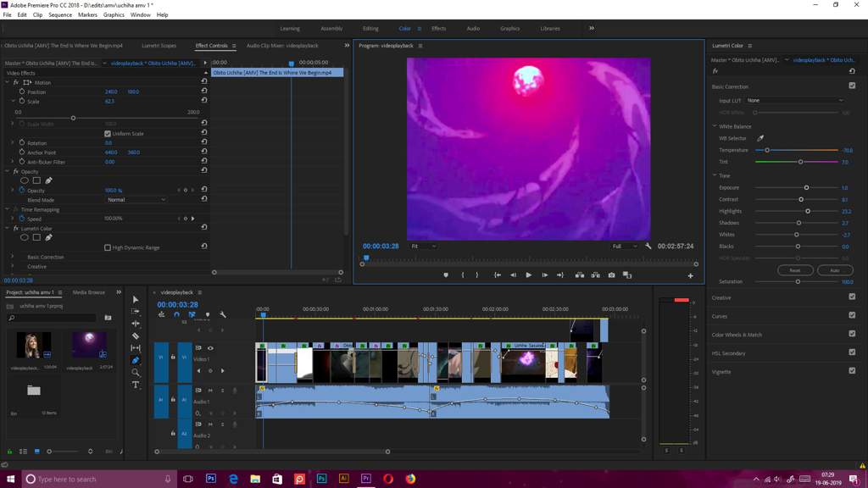Screen dimensions: 868x488
Task: Open the Markers menu
Action: point(87,15)
